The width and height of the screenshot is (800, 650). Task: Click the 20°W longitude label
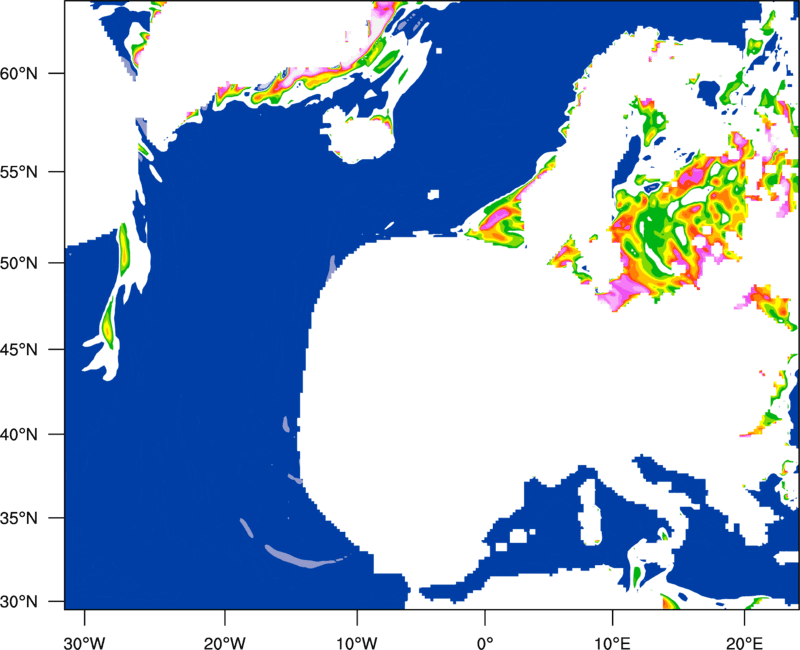(x=225, y=643)
